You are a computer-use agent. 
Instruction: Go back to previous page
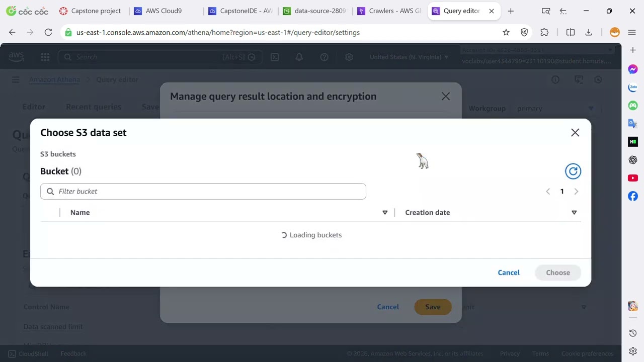tap(12, 32)
